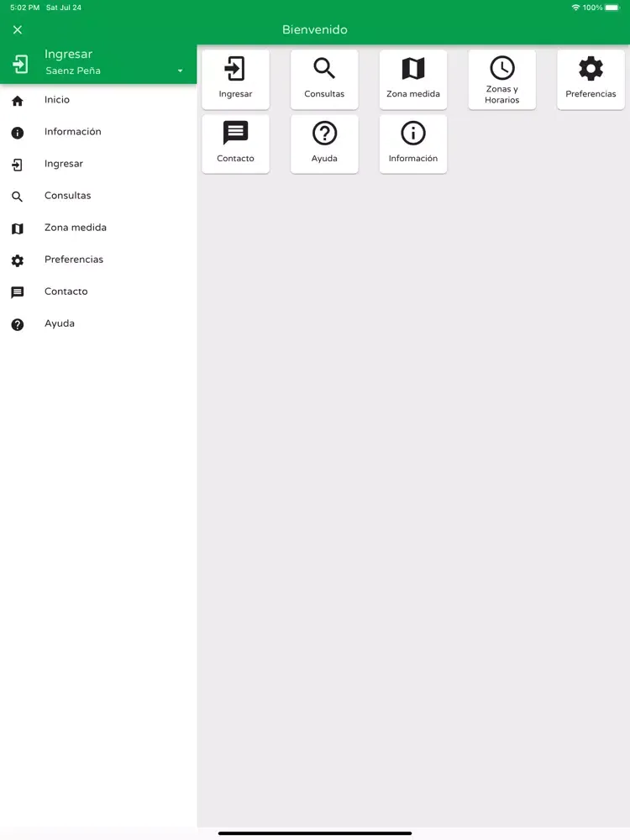Tap the Ingresar tile's login arrow icon

(x=234, y=69)
